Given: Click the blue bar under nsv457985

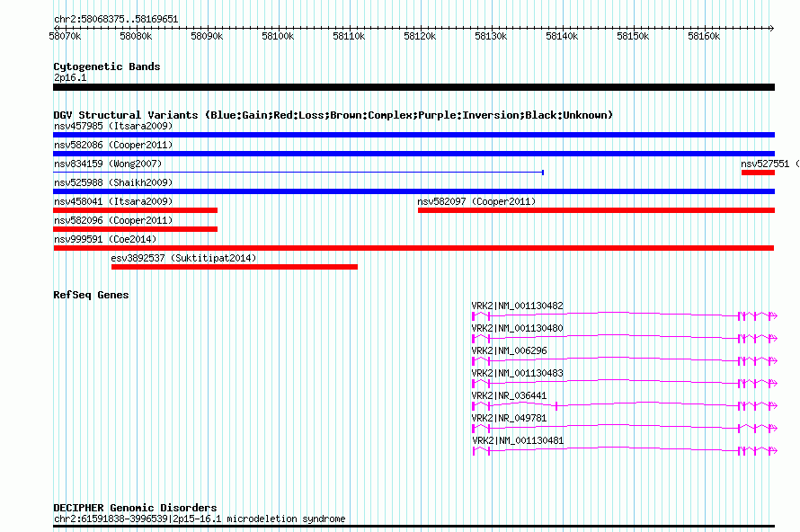Looking at the screenshot, I should click(x=413, y=135).
